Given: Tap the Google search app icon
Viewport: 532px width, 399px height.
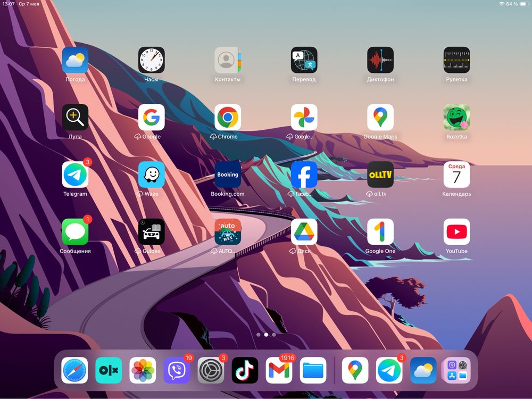Looking at the screenshot, I should [x=151, y=118].
